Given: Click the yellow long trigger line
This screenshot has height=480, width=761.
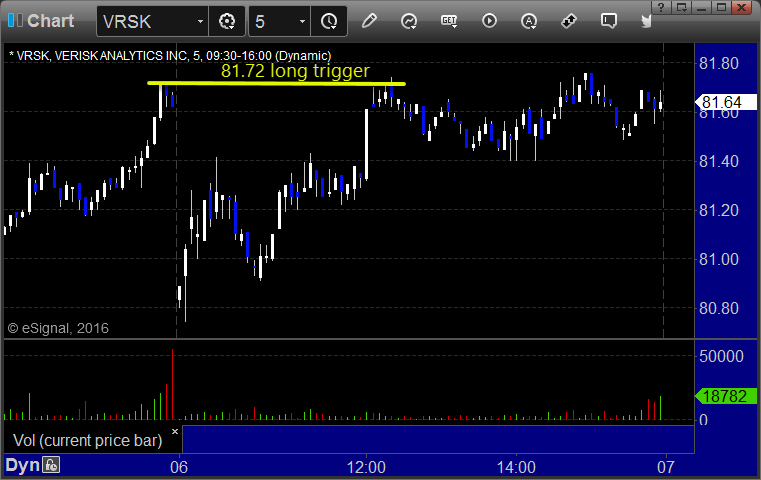Looking at the screenshot, I should pos(276,83).
